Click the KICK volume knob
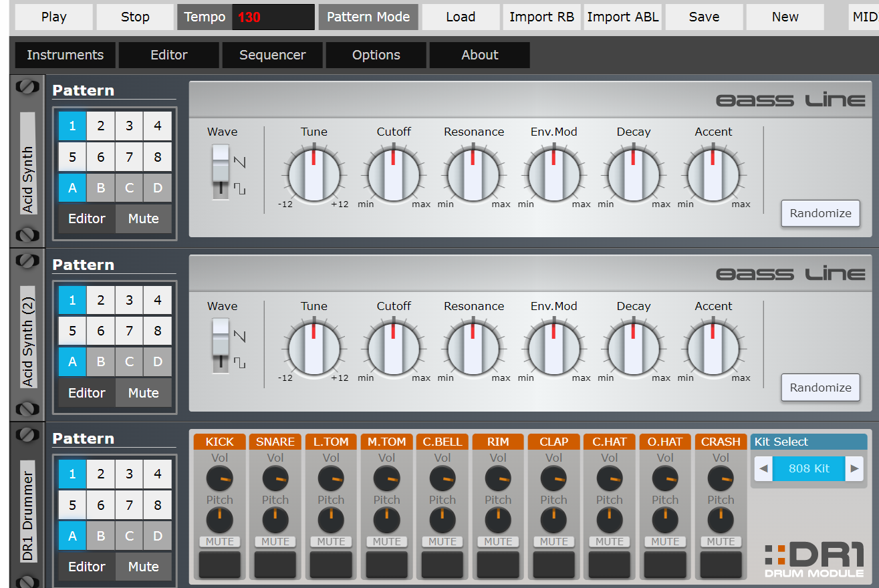The height and width of the screenshot is (588, 879). pyautogui.click(x=220, y=478)
